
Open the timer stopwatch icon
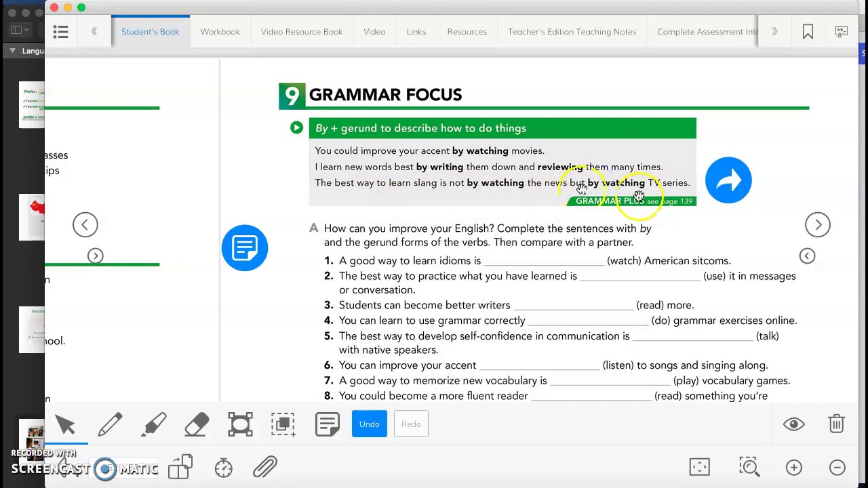[223, 468]
